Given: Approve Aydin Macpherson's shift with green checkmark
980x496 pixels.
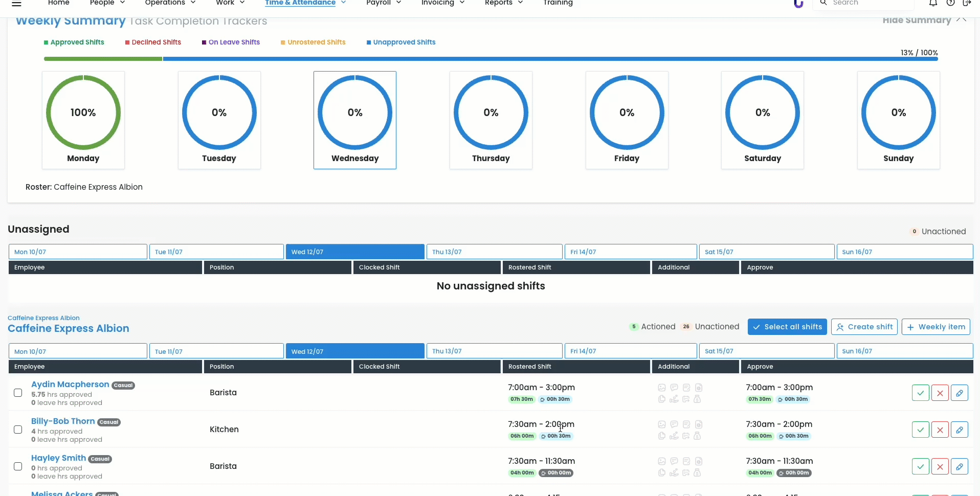Looking at the screenshot, I should pos(920,393).
